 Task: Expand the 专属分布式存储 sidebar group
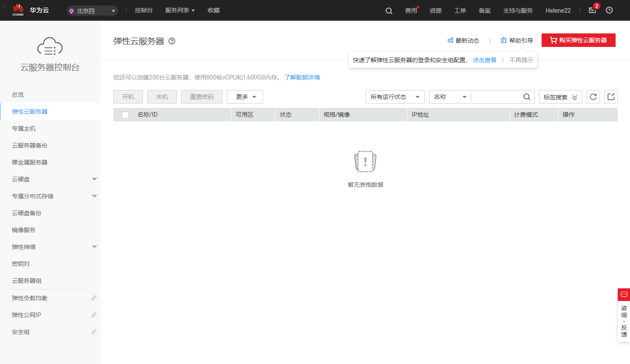pos(94,196)
